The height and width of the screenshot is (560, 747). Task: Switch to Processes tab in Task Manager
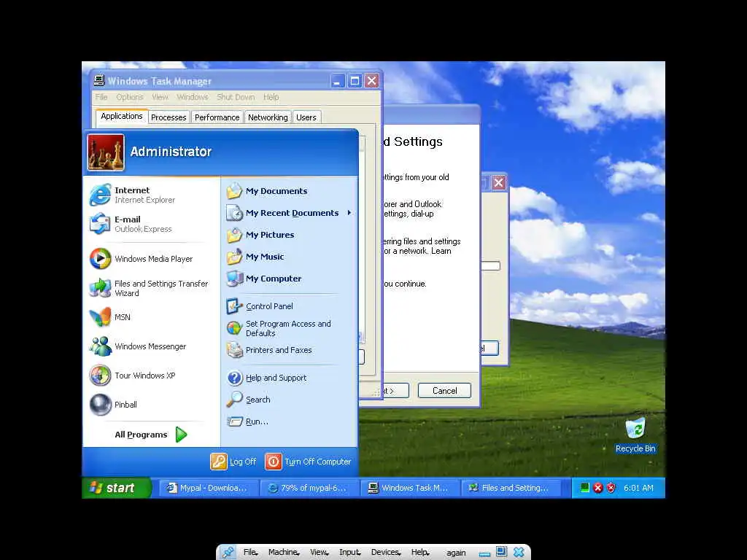(x=169, y=117)
